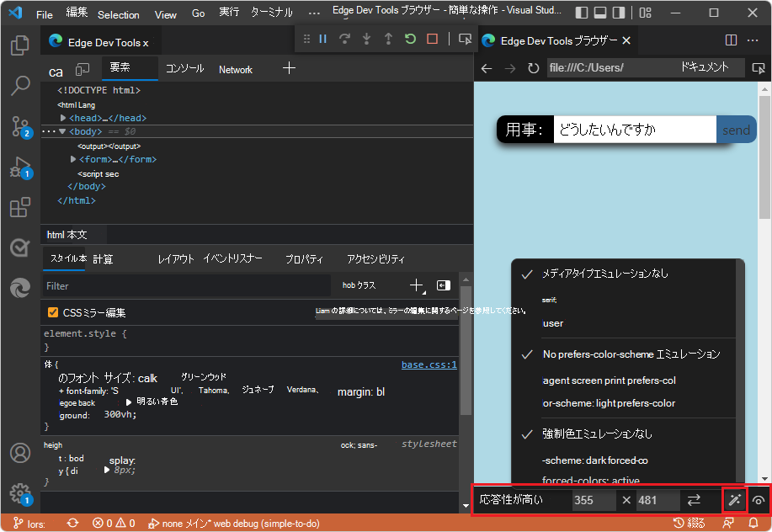
Task: Open the File menu
Action: point(45,15)
